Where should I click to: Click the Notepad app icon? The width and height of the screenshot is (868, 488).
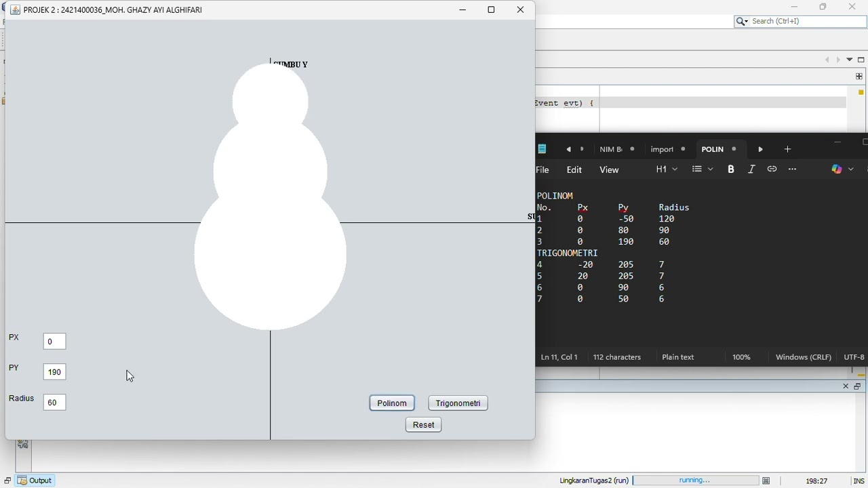point(542,149)
